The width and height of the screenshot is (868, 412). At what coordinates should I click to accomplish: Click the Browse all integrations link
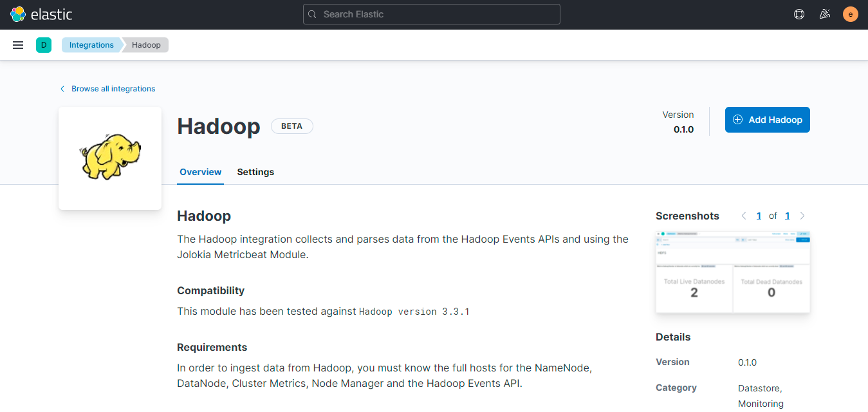click(x=113, y=88)
